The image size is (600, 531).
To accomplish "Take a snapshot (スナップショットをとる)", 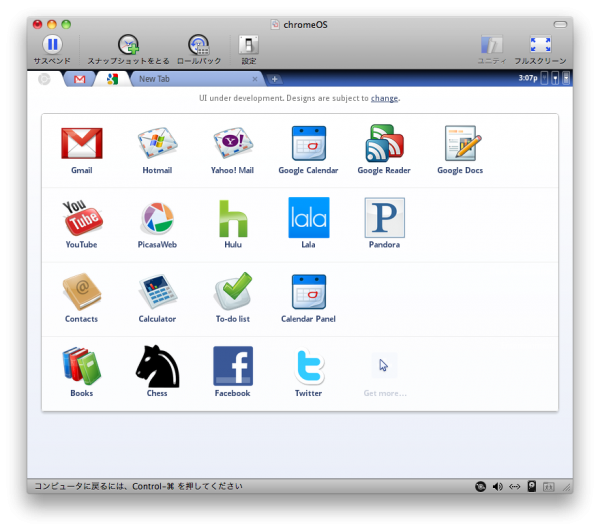I will click(x=128, y=44).
